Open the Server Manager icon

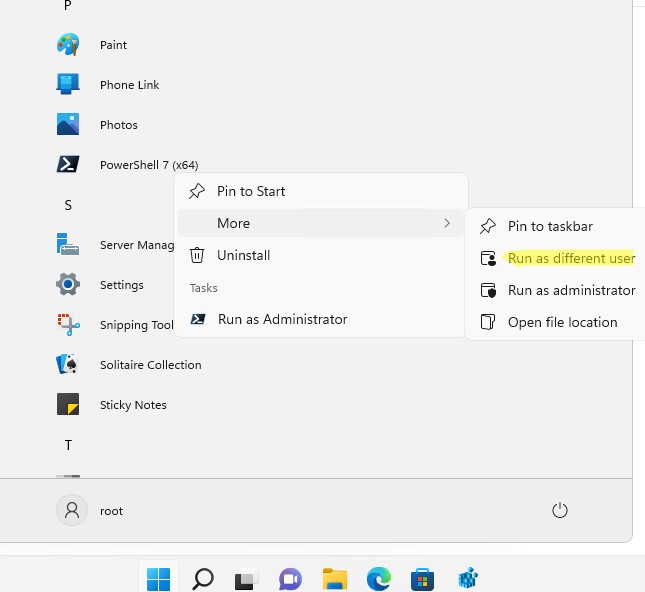tap(68, 244)
